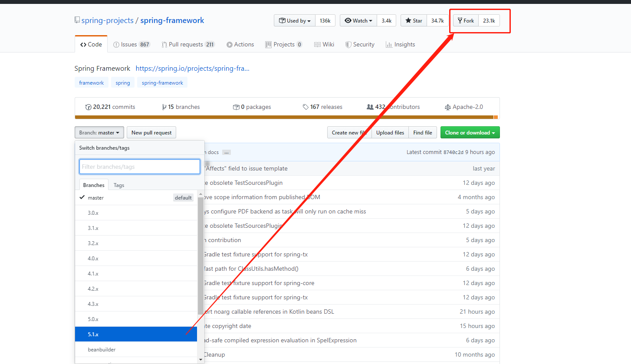Image resolution: width=631 pixels, height=364 pixels.
Task: Select the 4.3.x branch
Action: (136, 304)
